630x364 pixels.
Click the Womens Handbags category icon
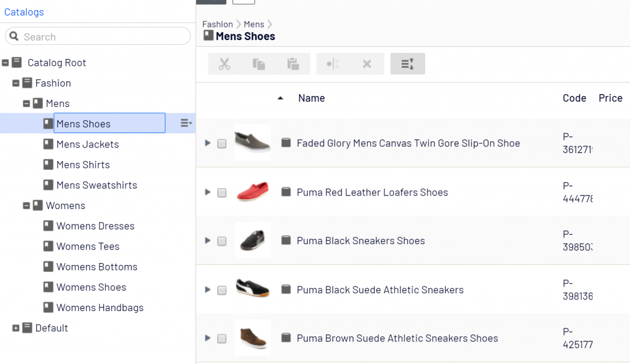(x=48, y=307)
